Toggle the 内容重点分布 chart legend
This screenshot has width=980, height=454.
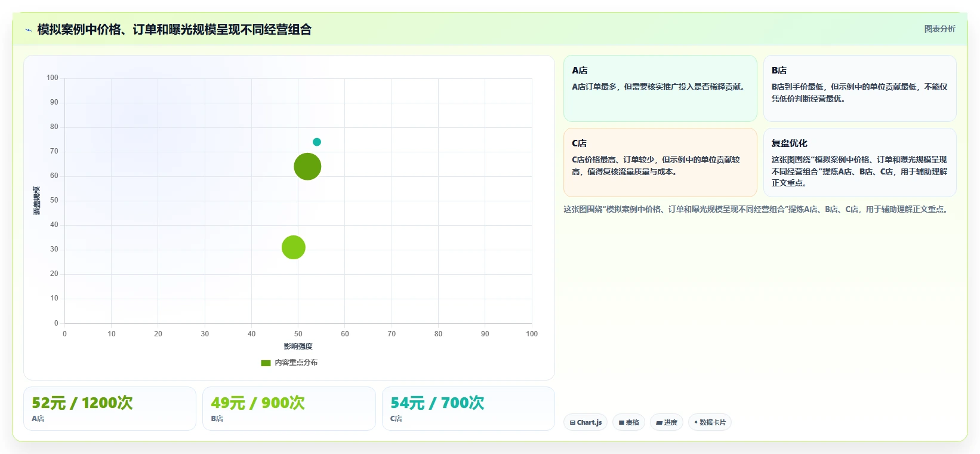(289, 363)
